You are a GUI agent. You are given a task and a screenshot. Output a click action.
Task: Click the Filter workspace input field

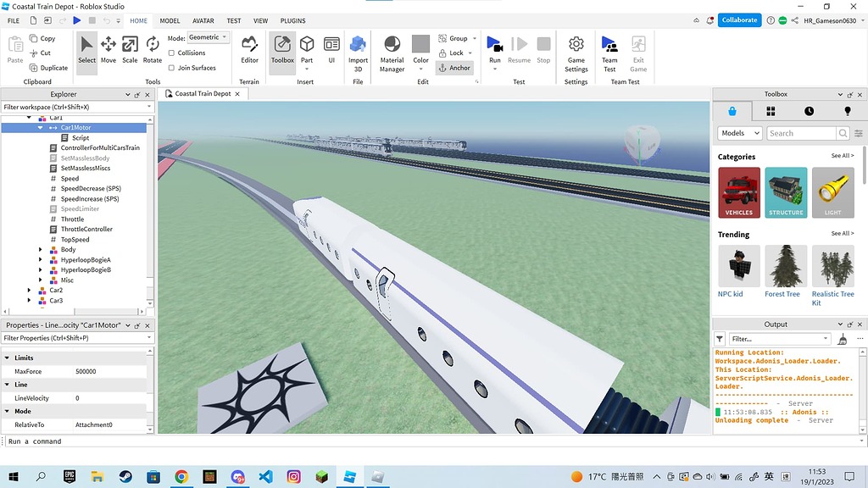[77, 107]
